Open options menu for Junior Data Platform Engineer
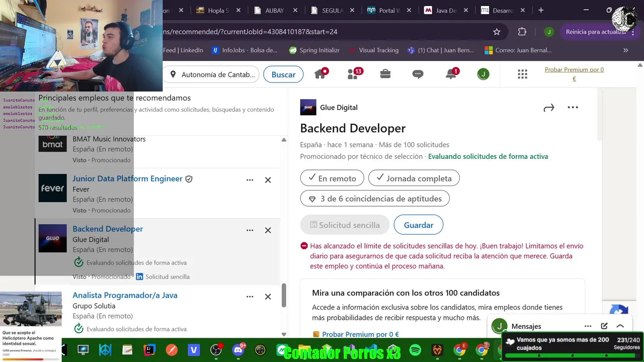The height and width of the screenshot is (362, 644). [250, 180]
